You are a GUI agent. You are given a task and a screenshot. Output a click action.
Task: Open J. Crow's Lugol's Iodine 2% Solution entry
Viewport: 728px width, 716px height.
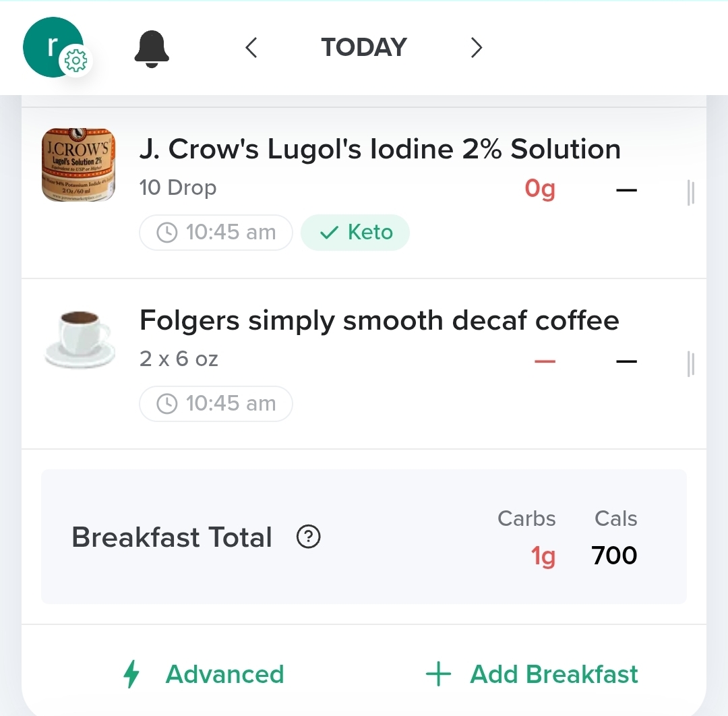(380, 149)
